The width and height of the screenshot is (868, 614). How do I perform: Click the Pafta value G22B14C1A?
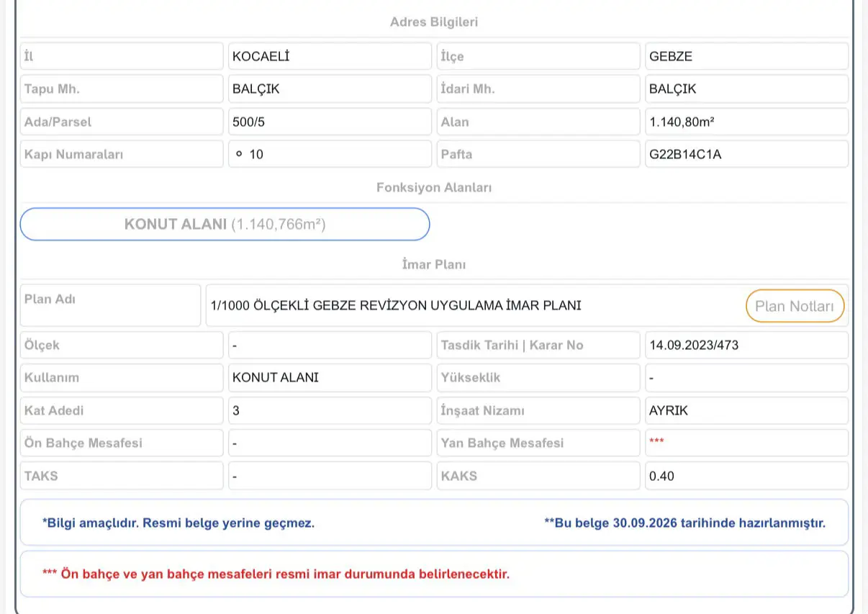coord(684,154)
